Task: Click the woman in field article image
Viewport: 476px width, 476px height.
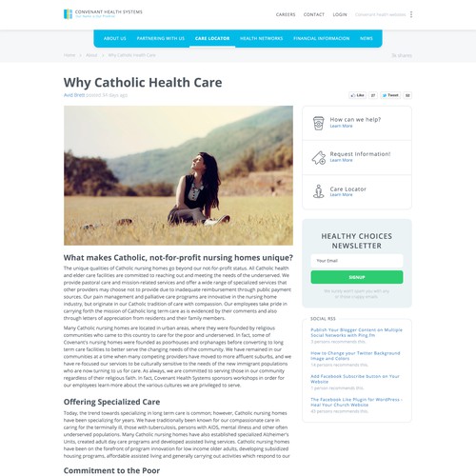Action: (178, 175)
